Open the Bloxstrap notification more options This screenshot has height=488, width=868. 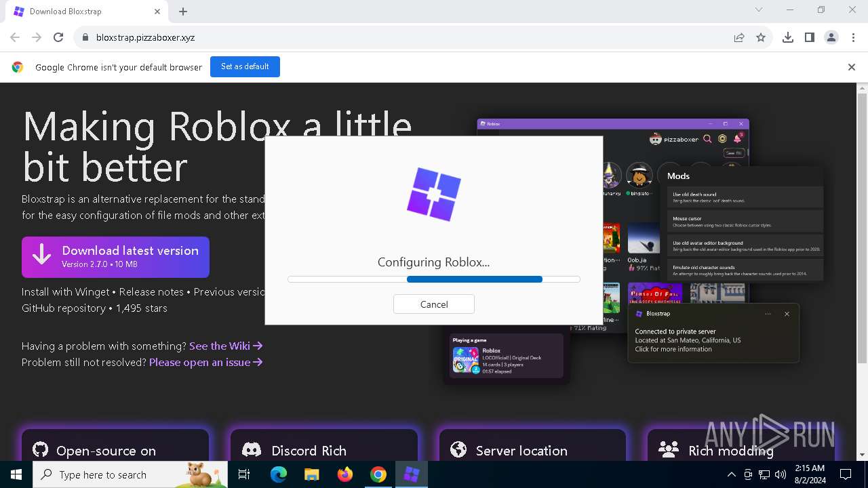[x=768, y=314]
